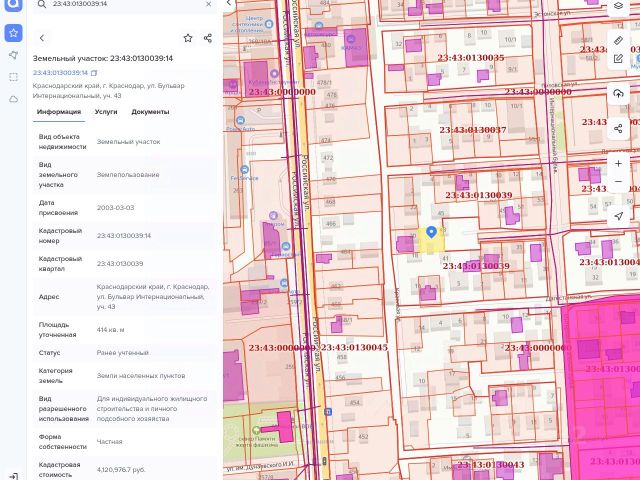Screen dimensions: 640x480
Task: Click the login icon at sidebar bottom
Action: point(13,474)
